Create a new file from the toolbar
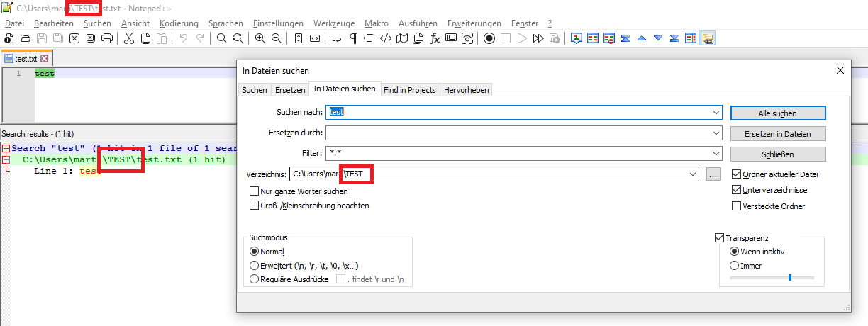Viewport: 868px width, 326px height. point(9,38)
